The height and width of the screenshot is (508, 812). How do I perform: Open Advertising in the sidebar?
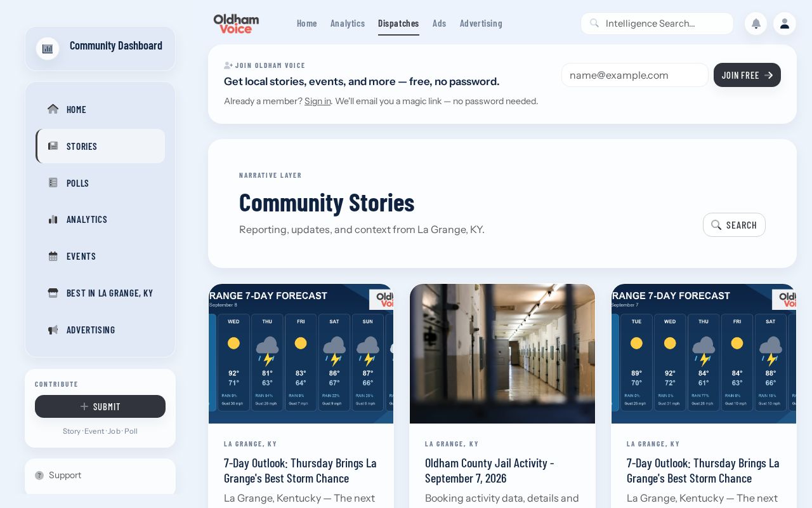point(100,330)
